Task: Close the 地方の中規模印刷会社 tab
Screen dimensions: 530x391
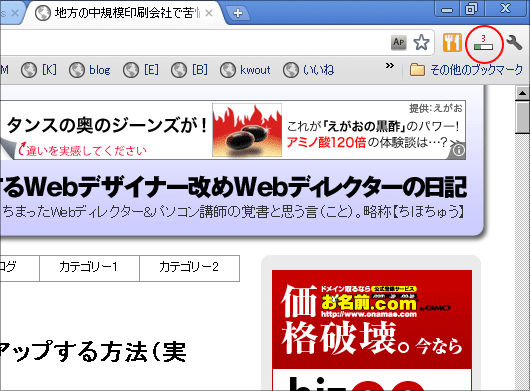Action: point(209,13)
